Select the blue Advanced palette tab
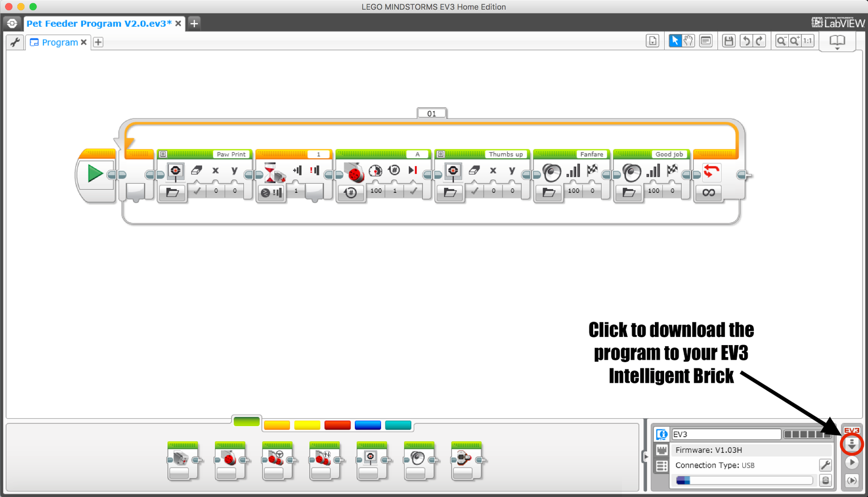 click(x=368, y=425)
